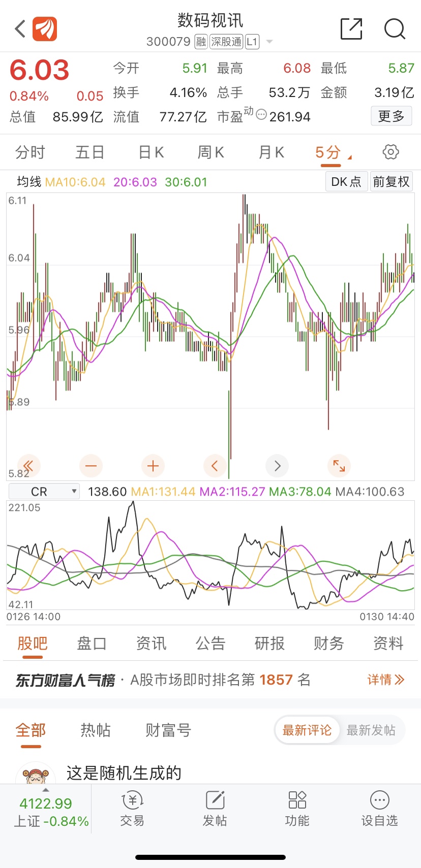Open the 东方财富人气榜 ranking banner
The image size is (421, 868).
[211, 680]
